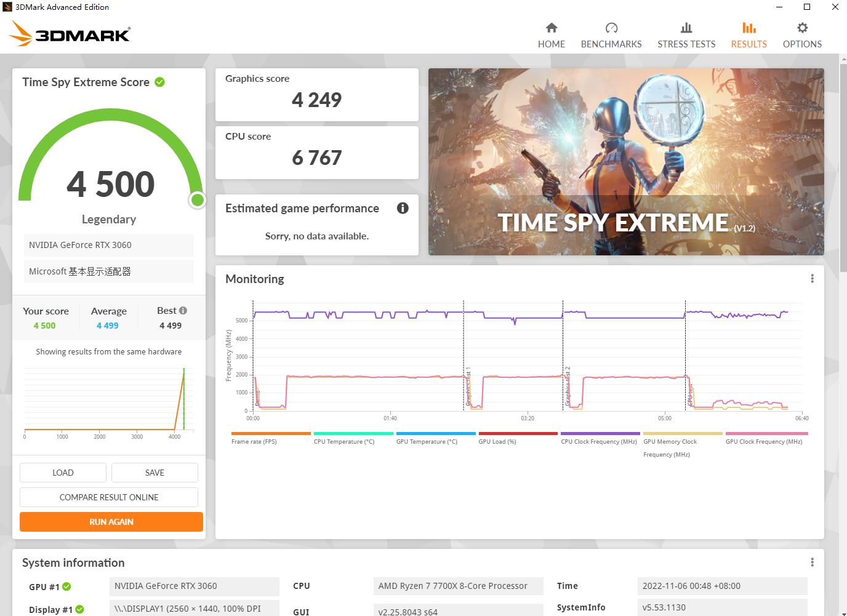Click the info icon beside Best score
This screenshot has height=616, width=847.
pos(183,311)
